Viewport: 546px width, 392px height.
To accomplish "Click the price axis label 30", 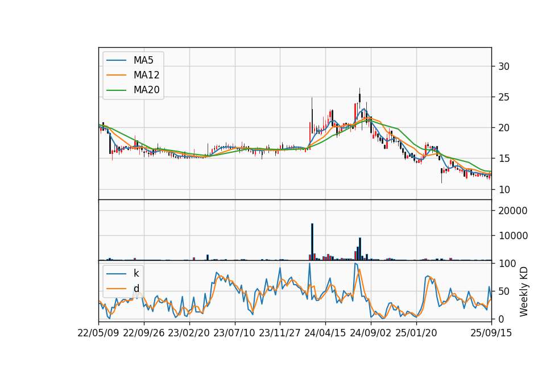I will (x=504, y=66).
